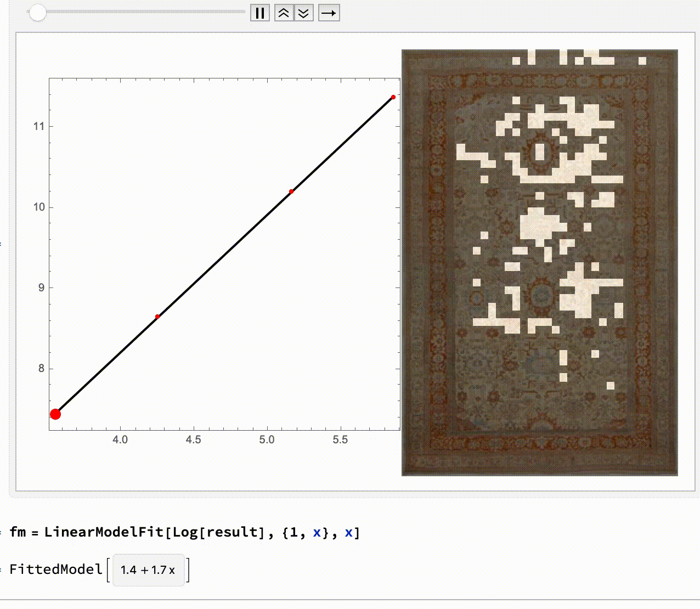Click the y-axis label 9
Viewport: 700px width, 609px height.
tap(42, 288)
